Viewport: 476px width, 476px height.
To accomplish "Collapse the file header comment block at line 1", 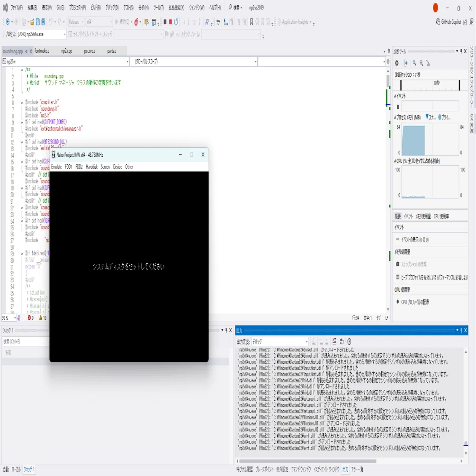I will click(22, 70).
